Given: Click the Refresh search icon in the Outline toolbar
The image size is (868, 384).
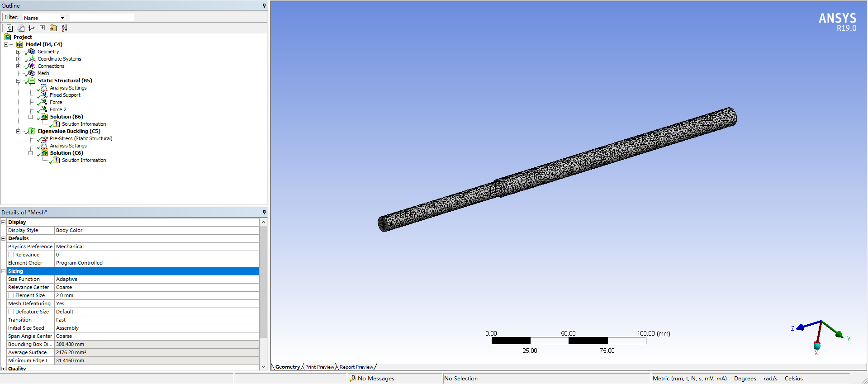Looking at the screenshot, I should tap(9, 28).
